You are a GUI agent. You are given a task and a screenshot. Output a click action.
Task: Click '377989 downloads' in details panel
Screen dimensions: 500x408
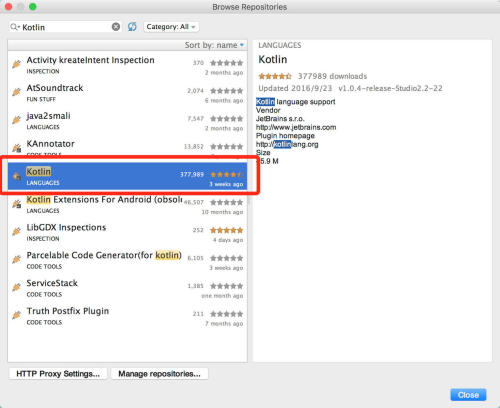tap(332, 76)
